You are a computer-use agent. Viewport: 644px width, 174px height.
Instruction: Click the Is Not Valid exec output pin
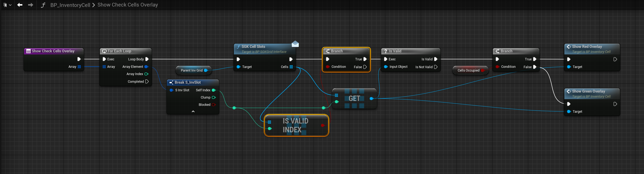[436, 67]
